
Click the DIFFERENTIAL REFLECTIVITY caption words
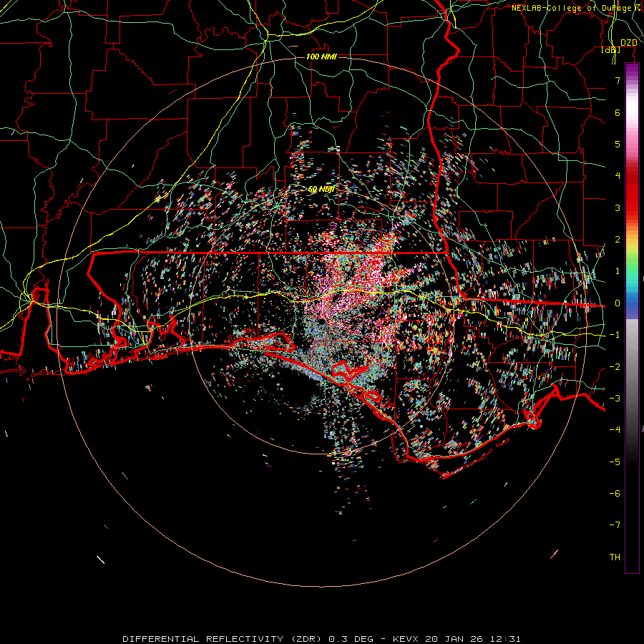(203, 639)
